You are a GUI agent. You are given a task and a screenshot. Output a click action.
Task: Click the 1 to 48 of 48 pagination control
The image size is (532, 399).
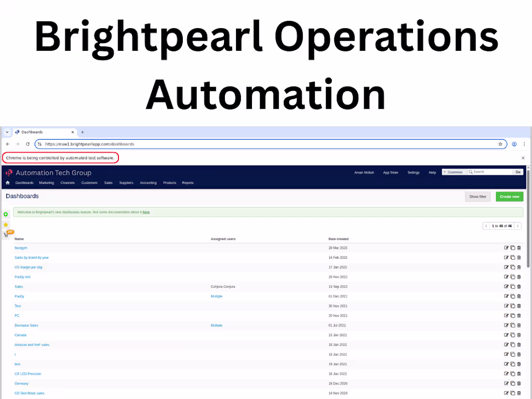[502, 226]
